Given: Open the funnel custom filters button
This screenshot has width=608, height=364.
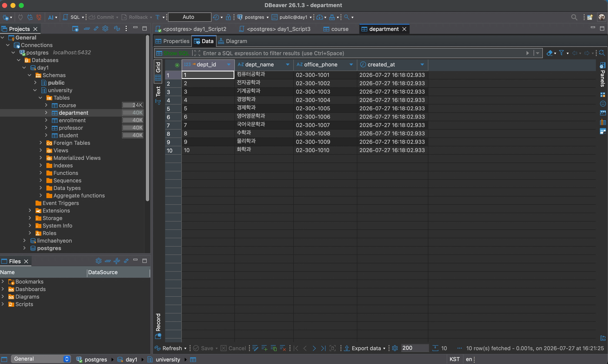Looking at the screenshot, I should (561, 53).
